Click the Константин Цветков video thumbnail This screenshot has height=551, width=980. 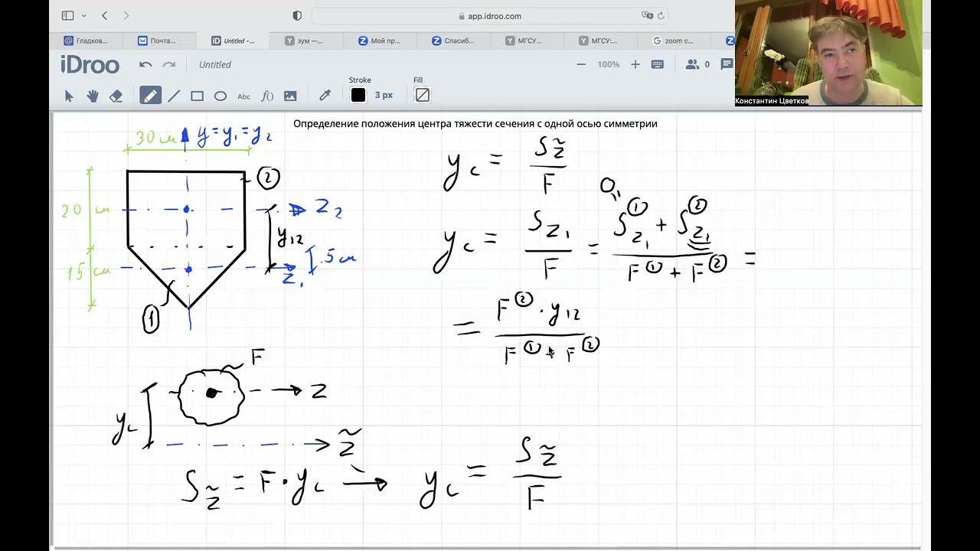tap(828, 53)
